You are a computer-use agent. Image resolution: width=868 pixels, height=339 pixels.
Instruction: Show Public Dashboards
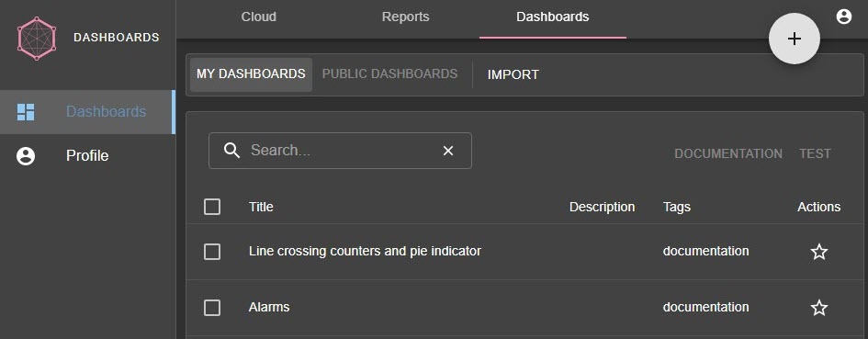point(389,74)
